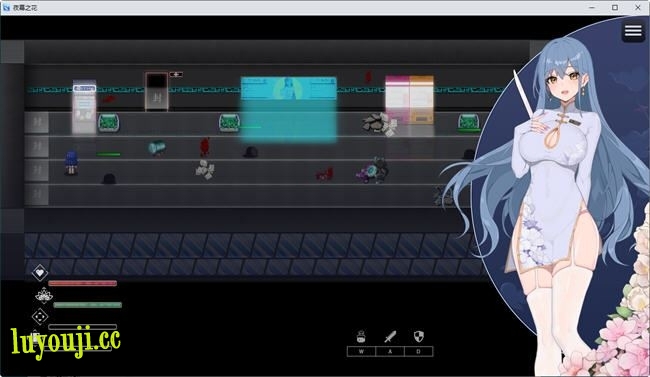Click the red crawling figure near the robot

tap(325, 174)
